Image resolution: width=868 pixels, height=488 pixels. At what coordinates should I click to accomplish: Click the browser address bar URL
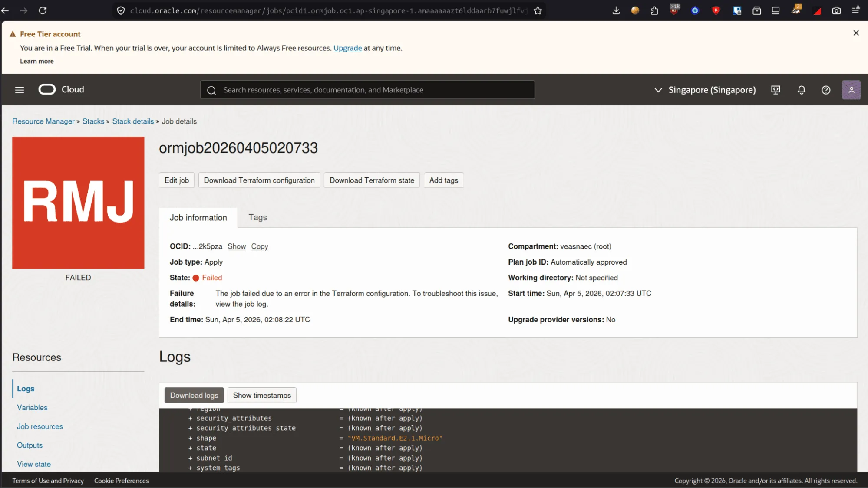[328, 10]
